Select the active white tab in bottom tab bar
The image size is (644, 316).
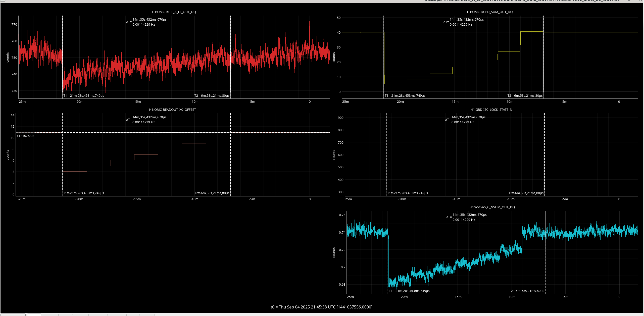point(34,315)
